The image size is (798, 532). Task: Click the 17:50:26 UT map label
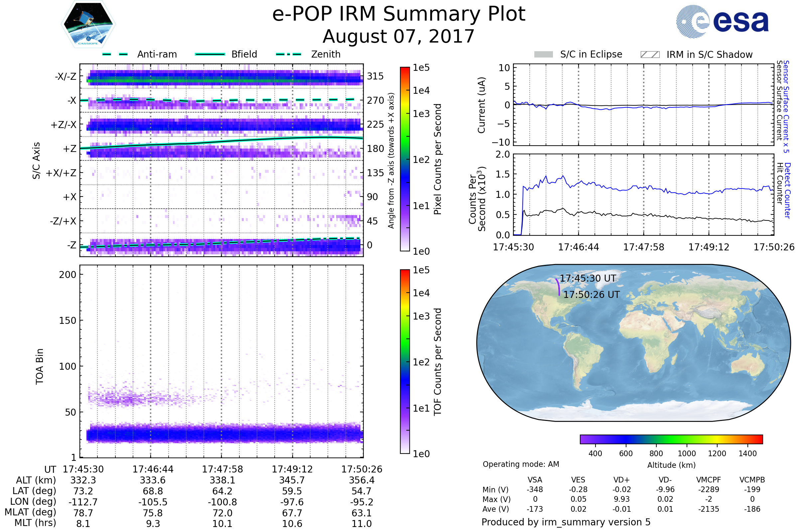592,295
